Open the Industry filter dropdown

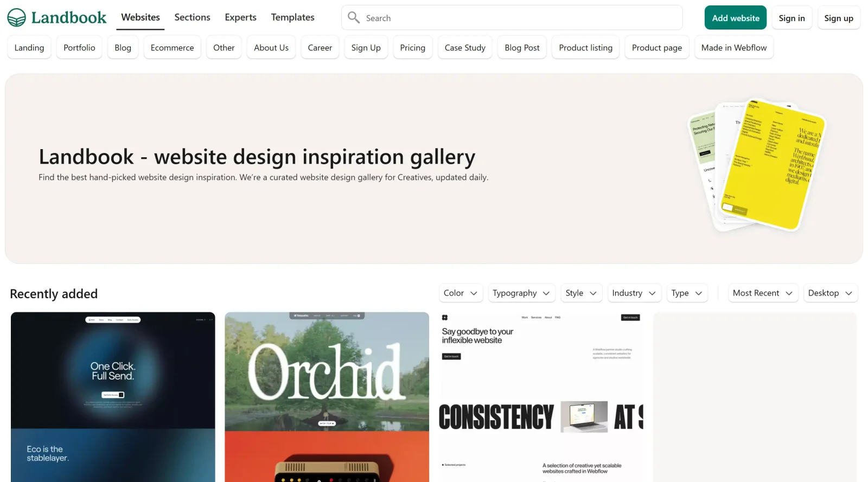[x=634, y=293]
